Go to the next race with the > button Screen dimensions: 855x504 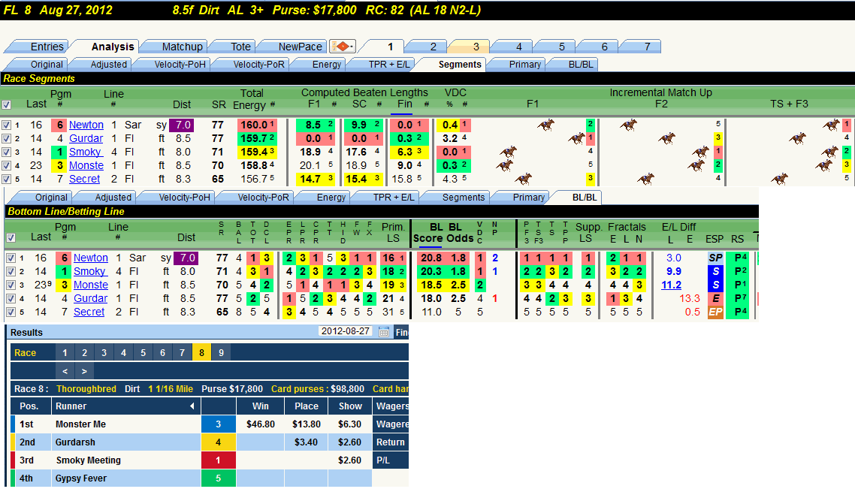84,371
